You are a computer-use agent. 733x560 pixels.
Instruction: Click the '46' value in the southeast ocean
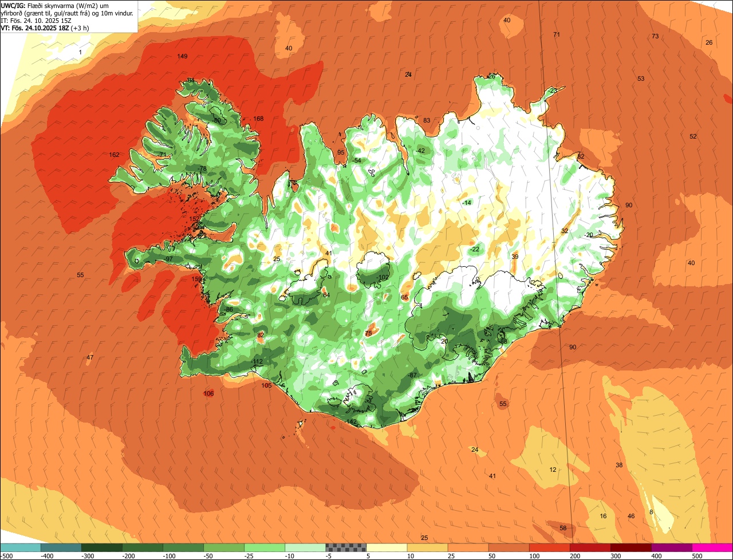tap(631, 516)
